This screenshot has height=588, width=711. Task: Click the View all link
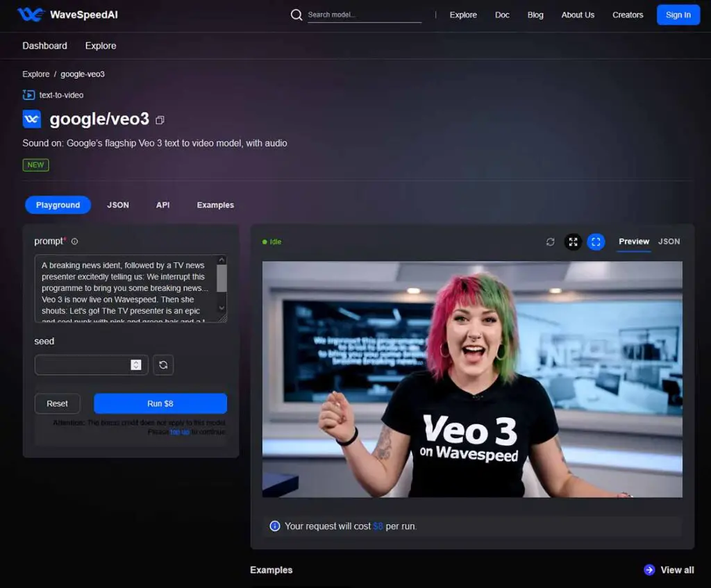click(677, 570)
